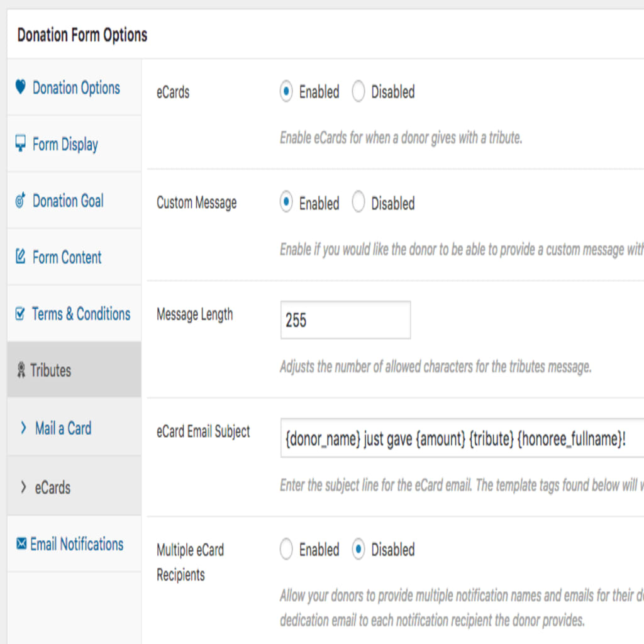
Task: Click the checkmark icon beside Terms & Conditions
Action: tap(20, 313)
